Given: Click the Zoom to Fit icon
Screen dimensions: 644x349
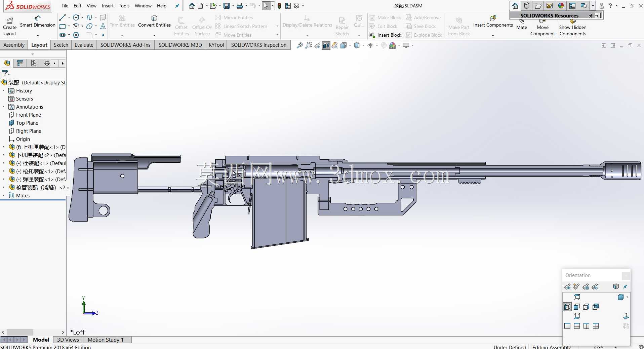Looking at the screenshot, I should tap(300, 45).
